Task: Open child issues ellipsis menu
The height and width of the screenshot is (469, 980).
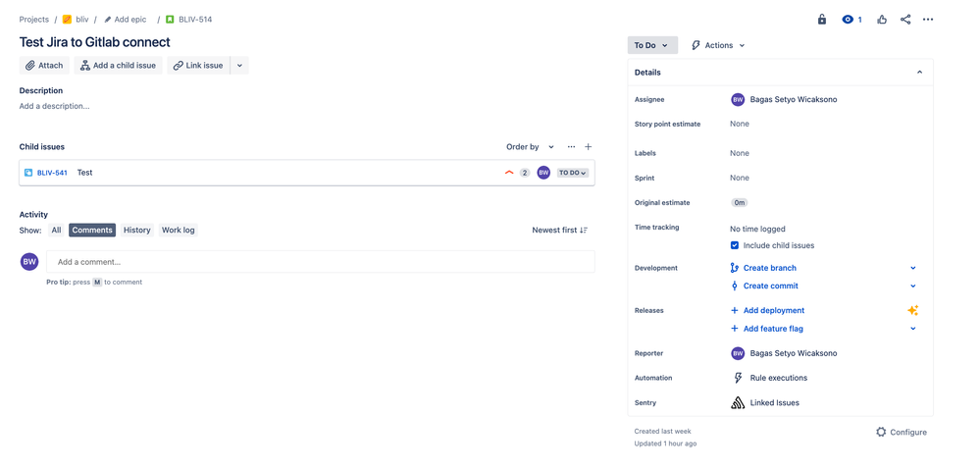Action: (x=571, y=147)
